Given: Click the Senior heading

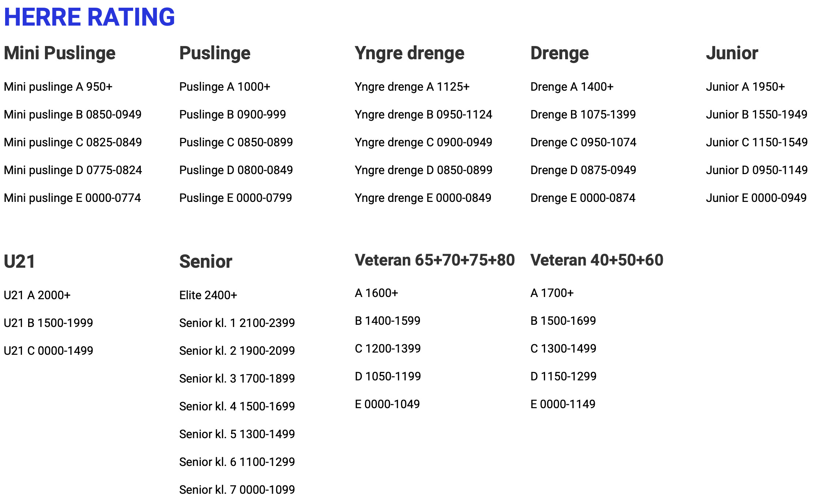Looking at the screenshot, I should coord(206,262).
